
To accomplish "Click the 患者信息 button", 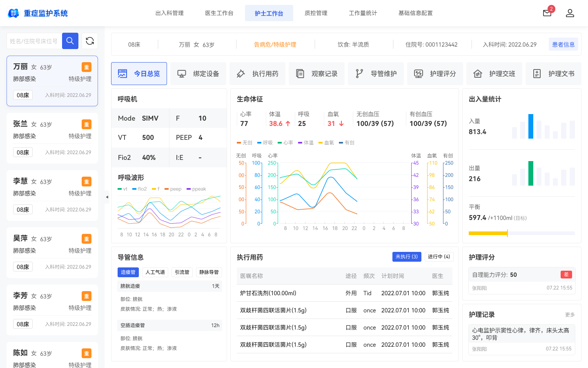I will coord(563,45).
